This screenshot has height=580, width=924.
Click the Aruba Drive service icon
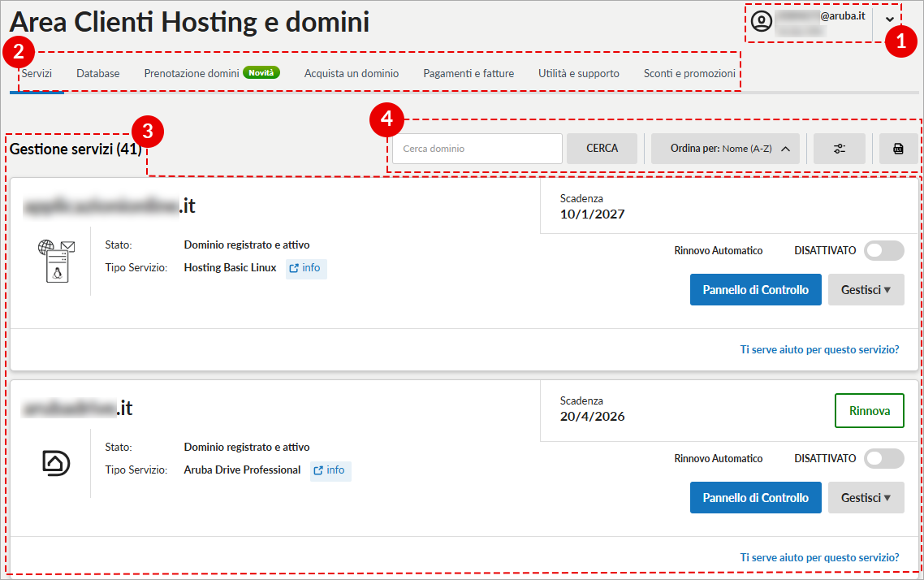(56, 463)
